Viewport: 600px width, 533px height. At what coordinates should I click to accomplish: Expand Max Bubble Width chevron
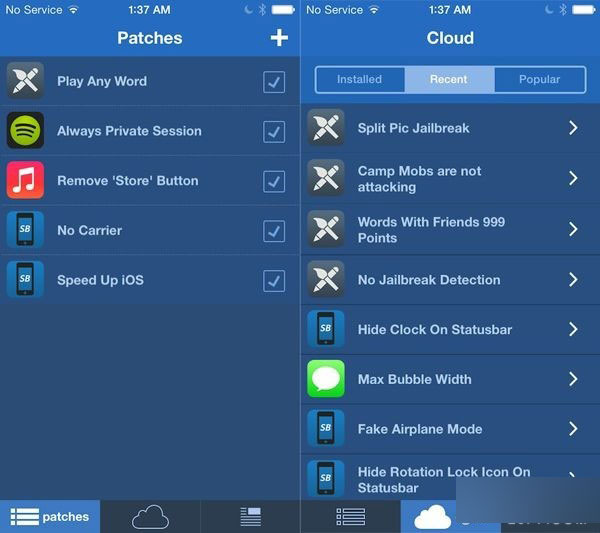point(573,379)
